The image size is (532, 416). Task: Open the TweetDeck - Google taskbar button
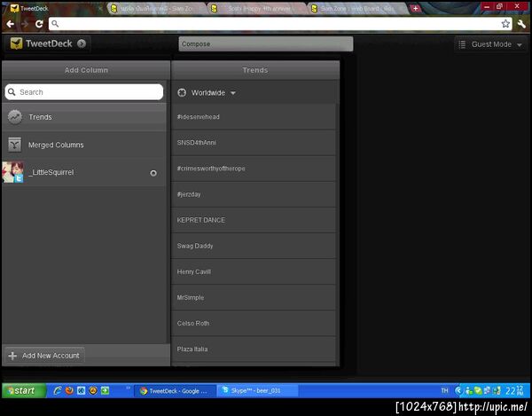(x=175, y=391)
